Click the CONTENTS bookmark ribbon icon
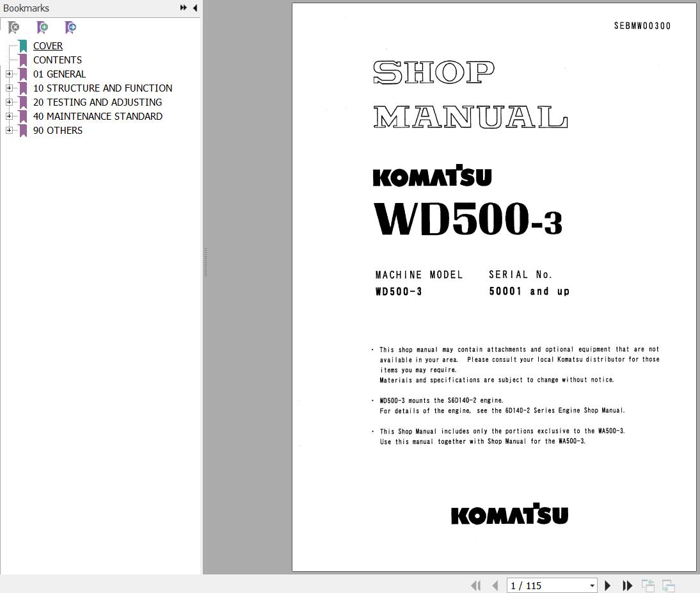This screenshot has height=593, width=700. click(23, 60)
